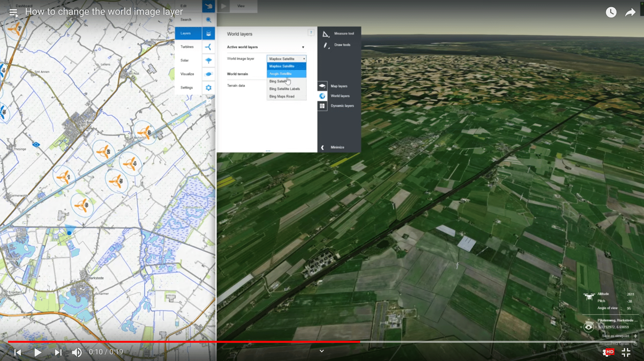
Task: Click the Minimize label
Action: point(337,147)
